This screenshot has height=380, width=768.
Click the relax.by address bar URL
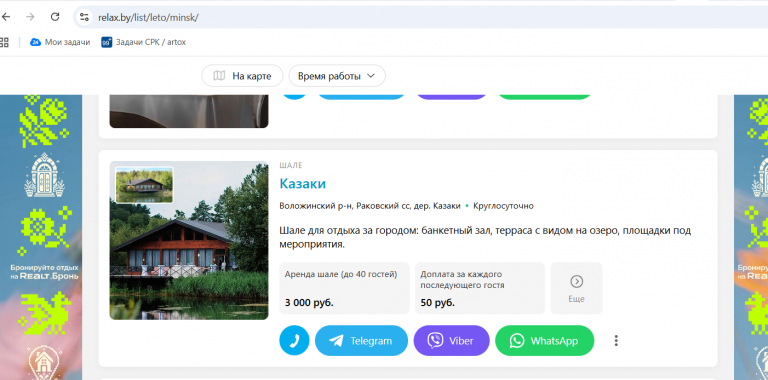coord(148,18)
